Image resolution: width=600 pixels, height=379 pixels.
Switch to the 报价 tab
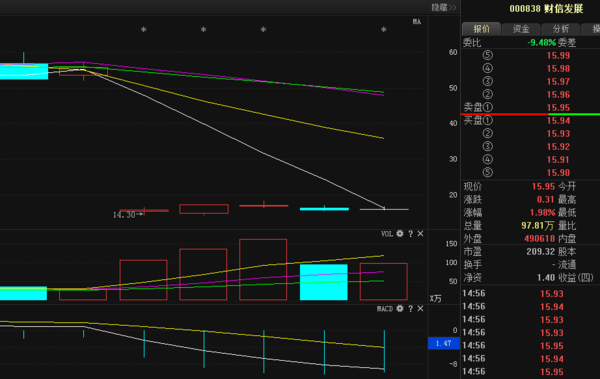point(481,29)
